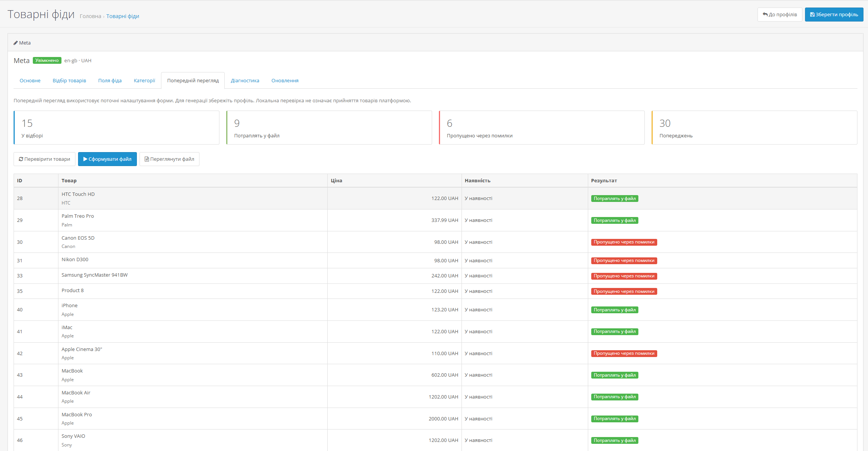Click product name 'HTC Touch HD'

[78, 194]
